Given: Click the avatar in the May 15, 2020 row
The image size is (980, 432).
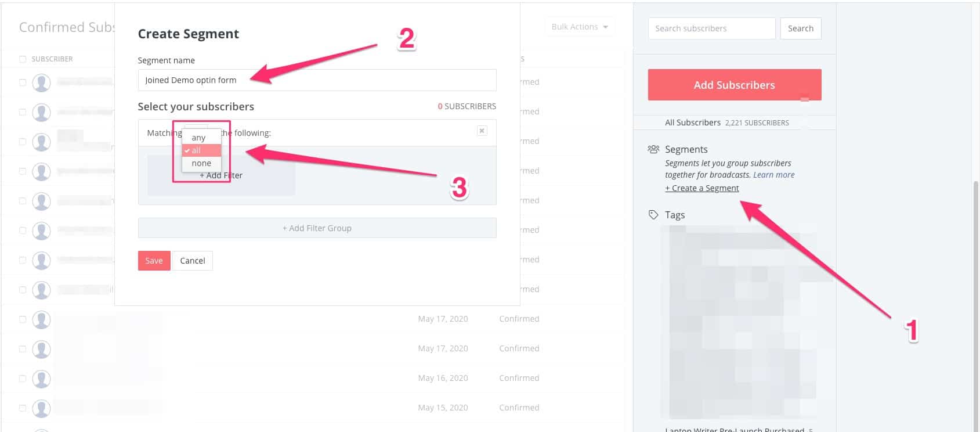Looking at the screenshot, I should point(41,408).
